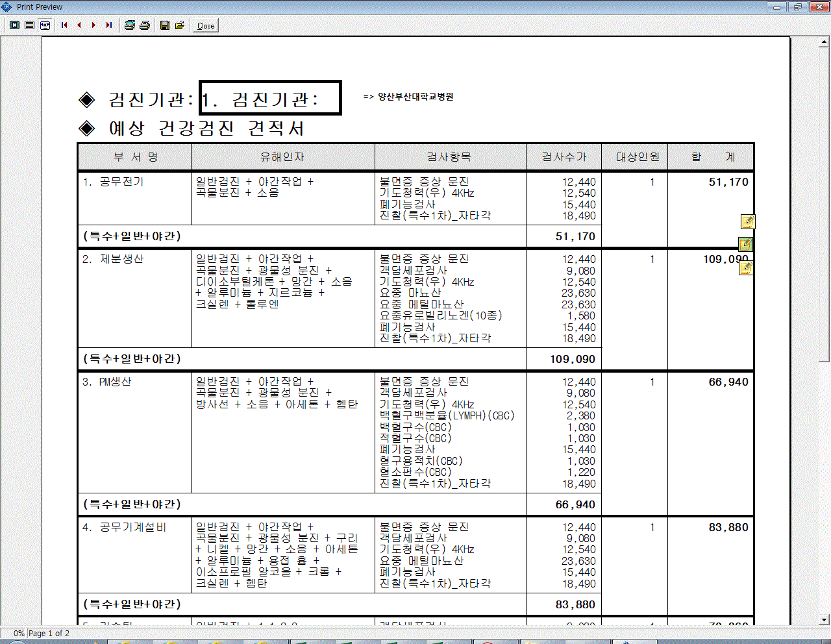
Task: Select the 100% page view icon
Action: click(x=30, y=25)
